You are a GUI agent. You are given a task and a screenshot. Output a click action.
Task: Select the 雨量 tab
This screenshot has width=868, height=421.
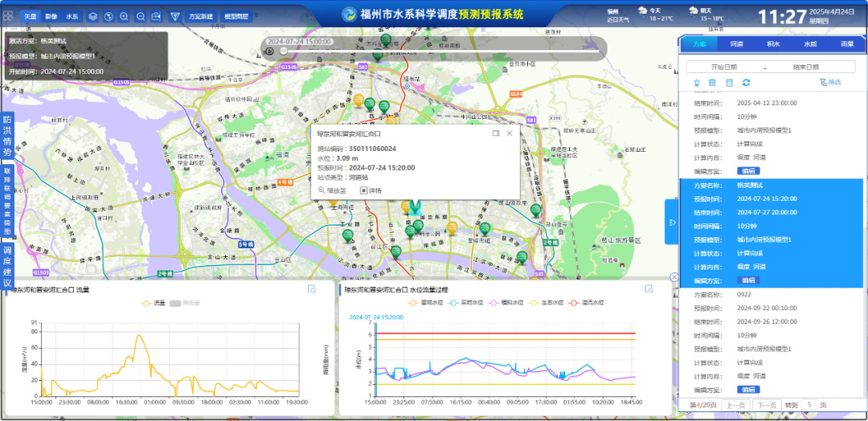(847, 43)
